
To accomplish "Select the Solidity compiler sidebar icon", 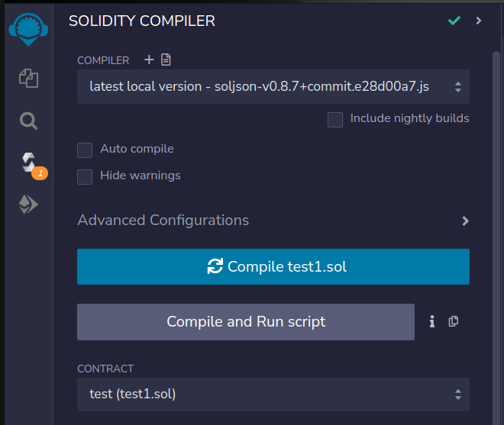I will (30, 163).
